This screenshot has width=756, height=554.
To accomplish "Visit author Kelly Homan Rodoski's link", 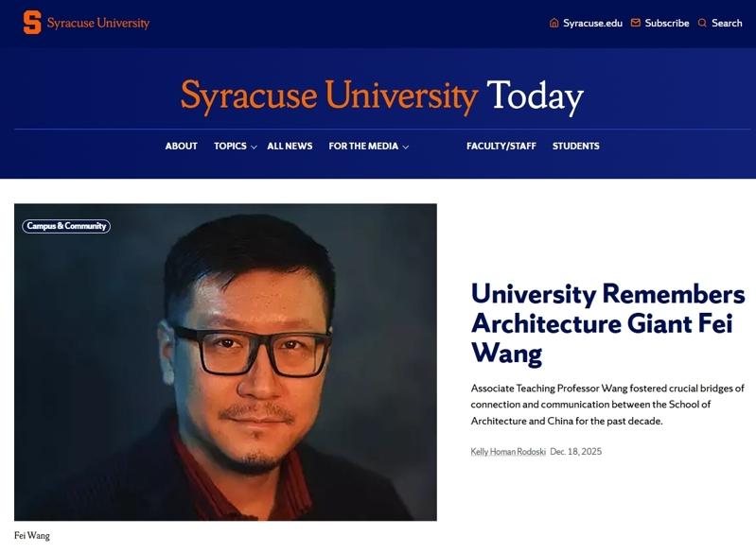I will [508, 452].
